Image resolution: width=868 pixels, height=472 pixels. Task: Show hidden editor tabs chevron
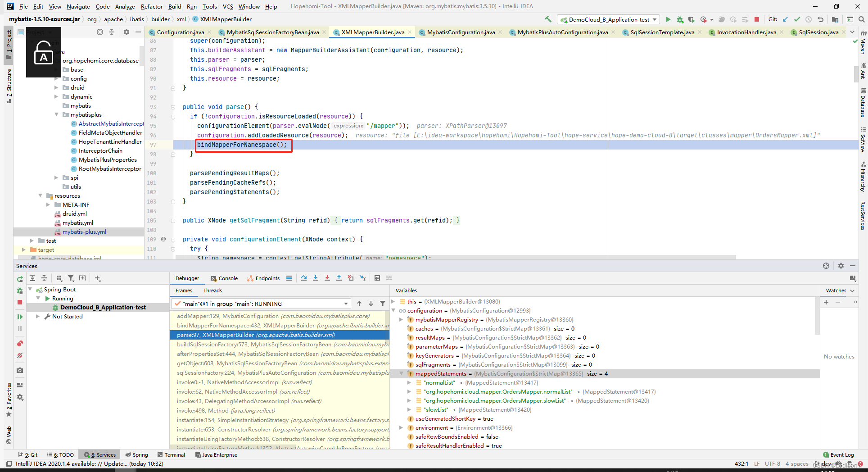(x=852, y=32)
